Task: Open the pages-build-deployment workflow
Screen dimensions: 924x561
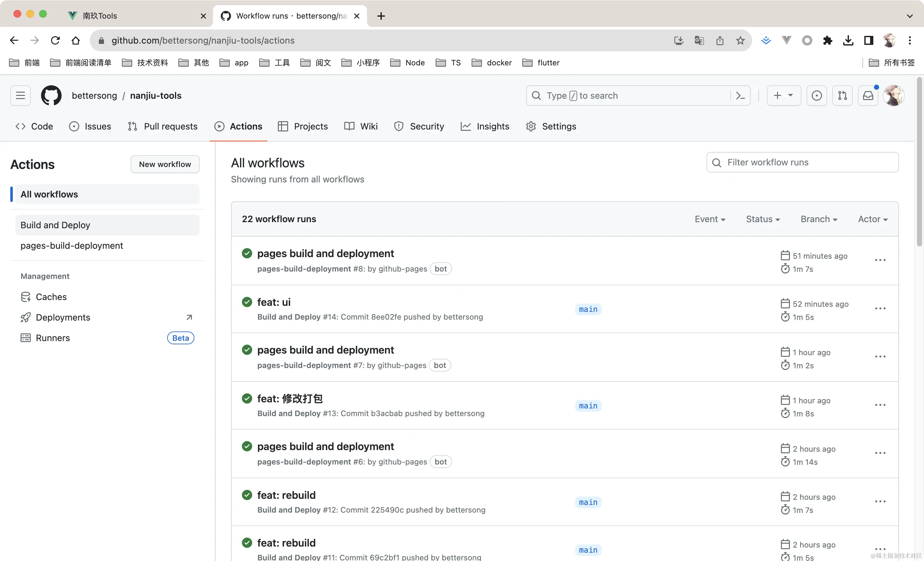Action: pyautogui.click(x=71, y=245)
